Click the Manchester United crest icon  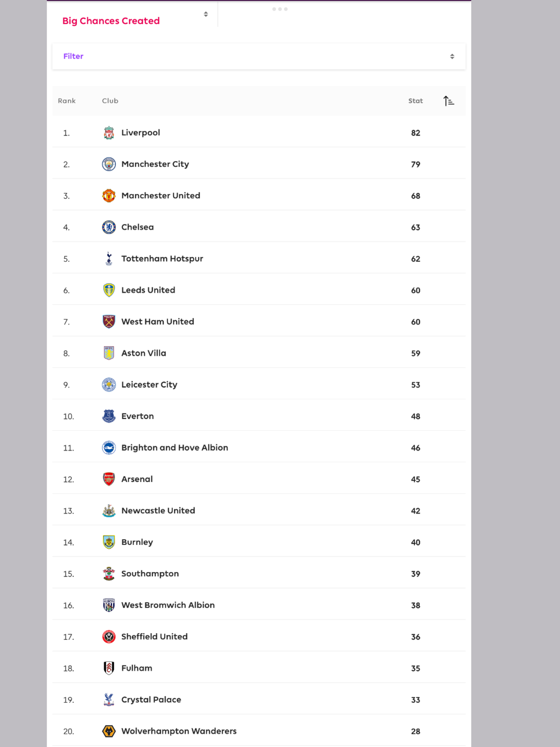[x=109, y=196]
